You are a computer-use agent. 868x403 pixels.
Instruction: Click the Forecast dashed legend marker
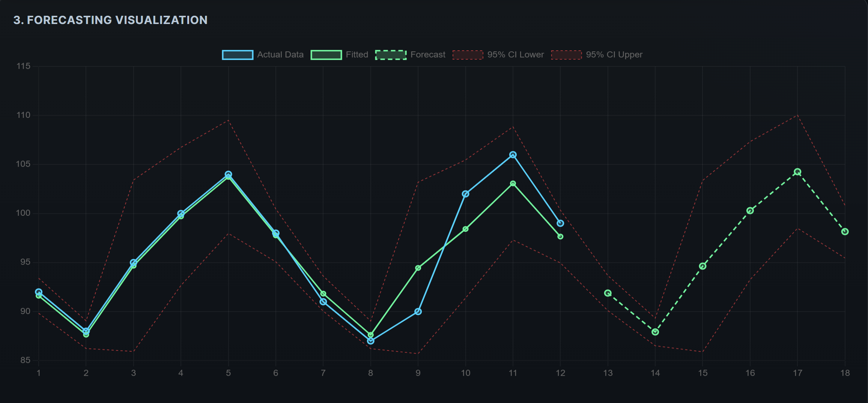point(391,54)
